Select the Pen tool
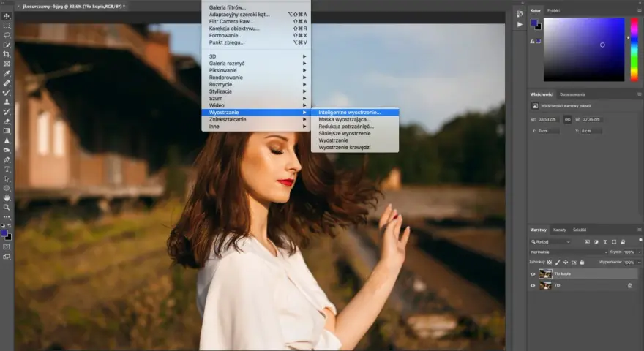The height and width of the screenshot is (351, 644). 7,159
